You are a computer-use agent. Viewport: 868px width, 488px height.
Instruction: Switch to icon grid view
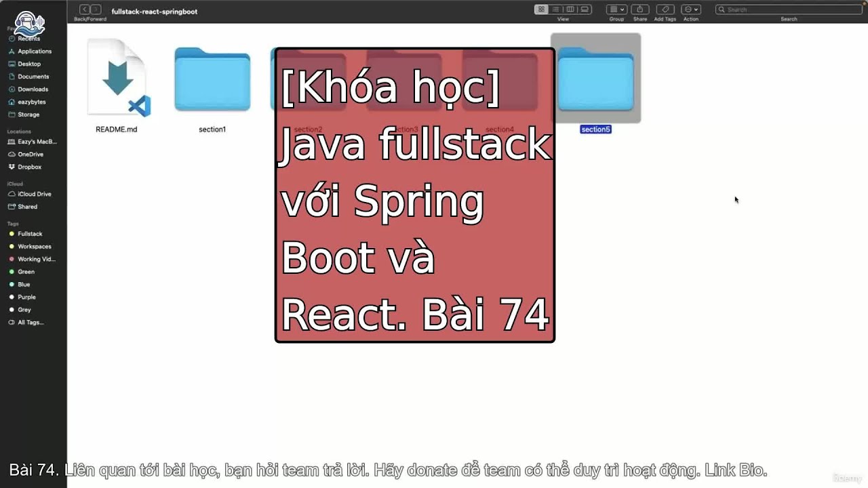pyautogui.click(x=541, y=9)
